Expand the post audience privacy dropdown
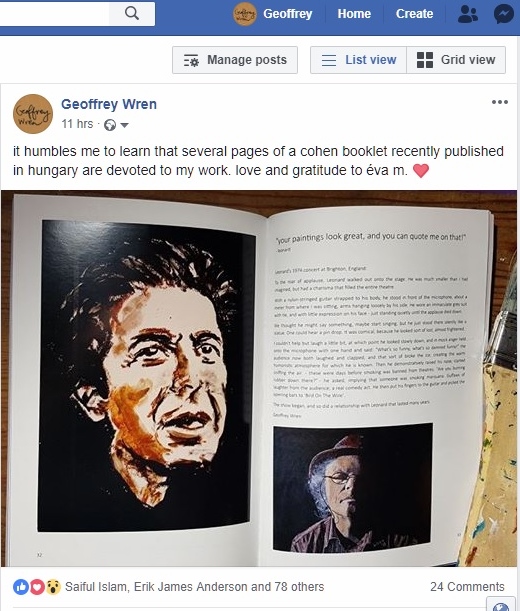The width and height of the screenshot is (520, 611). tap(124, 125)
